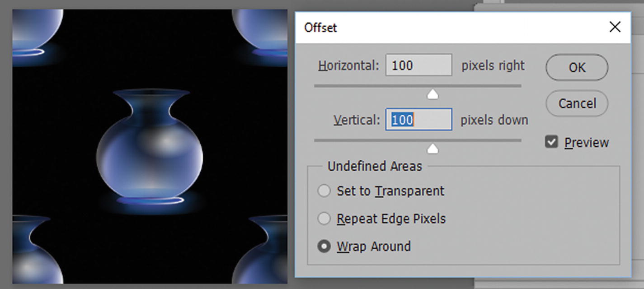Choose the Repeat Edge Pixels option
Image resolution: width=644 pixels, height=289 pixels.
[x=324, y=219]
